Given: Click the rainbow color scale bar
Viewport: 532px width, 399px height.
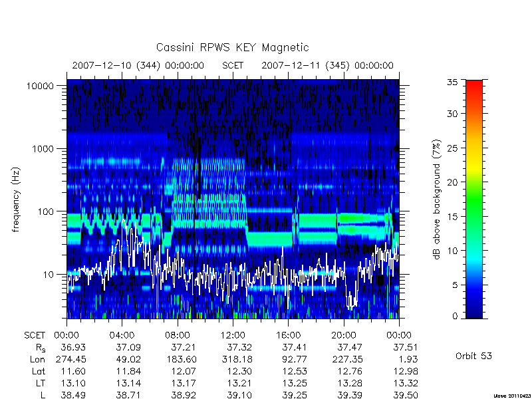Looking at the screenshot, I should coord(474,199).
